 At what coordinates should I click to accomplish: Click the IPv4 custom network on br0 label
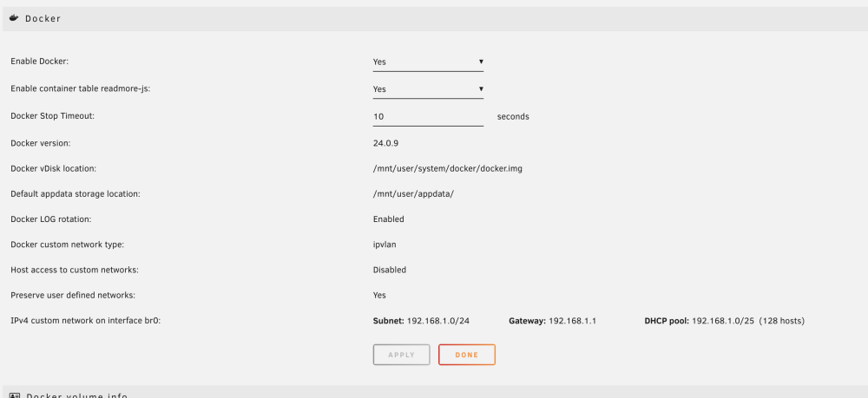86,321
